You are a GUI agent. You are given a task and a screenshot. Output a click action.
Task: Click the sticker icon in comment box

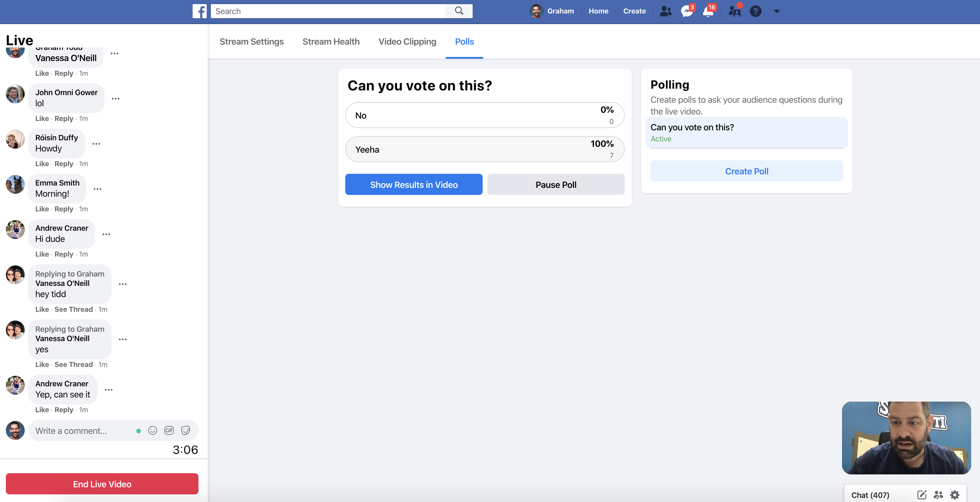point(186,430)
